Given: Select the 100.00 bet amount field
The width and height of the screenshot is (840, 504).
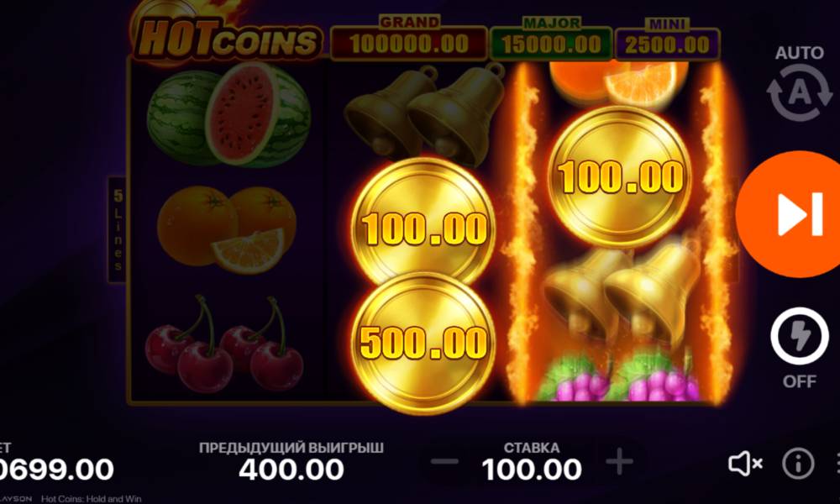Looking at the screenshot, I should pos(532,470).
